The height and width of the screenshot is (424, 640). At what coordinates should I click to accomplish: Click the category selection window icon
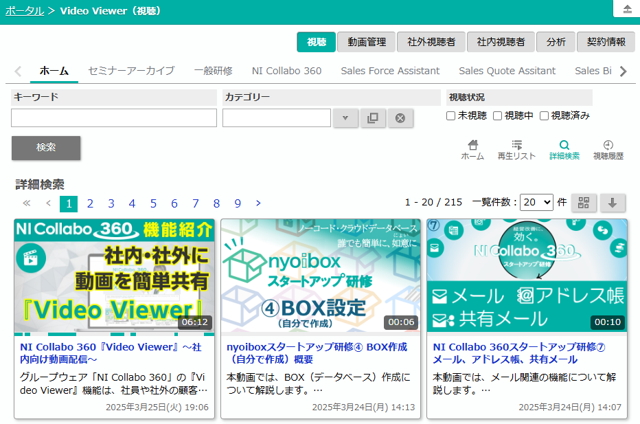[373, 118]
